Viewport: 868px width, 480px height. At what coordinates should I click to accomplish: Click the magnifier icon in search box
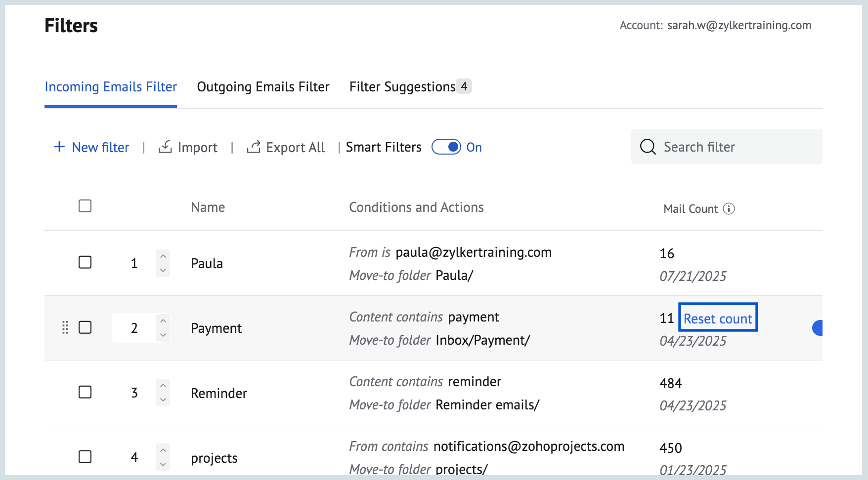(648, 147)
